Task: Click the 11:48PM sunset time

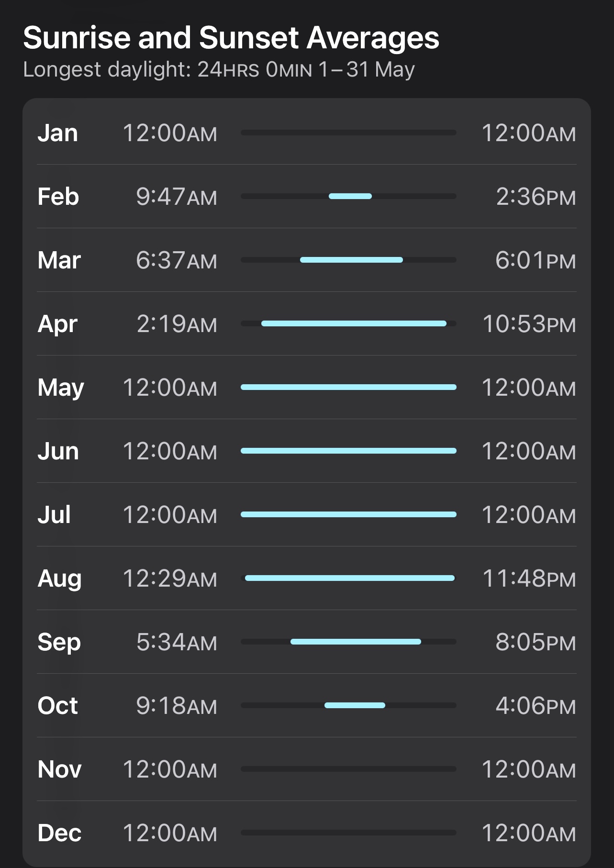Action: coord(529,579)
